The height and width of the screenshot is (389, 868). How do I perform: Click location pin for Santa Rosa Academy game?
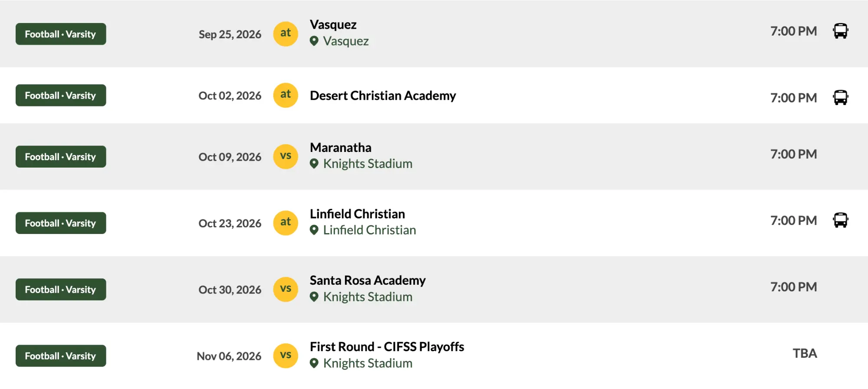click(x=314, y=297)
